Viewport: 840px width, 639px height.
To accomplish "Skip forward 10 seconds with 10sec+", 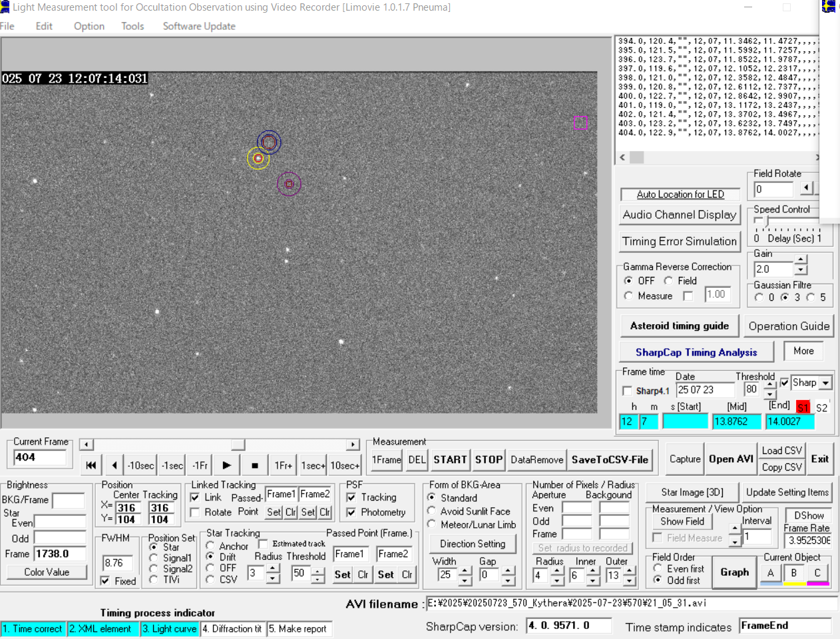I will pyautogui.click(x=345, y=465).
